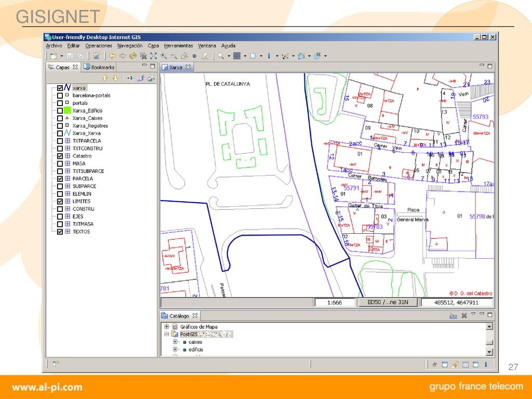Click the 1:666 scale field

335,302
